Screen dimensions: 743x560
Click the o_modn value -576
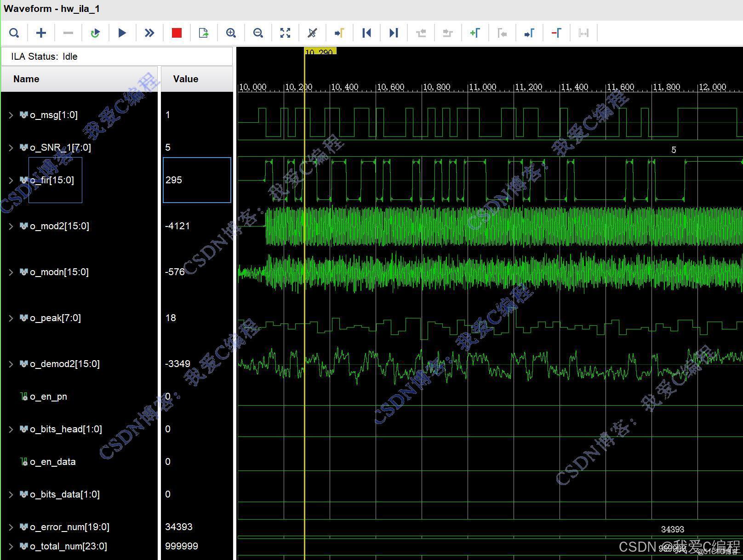175,272
